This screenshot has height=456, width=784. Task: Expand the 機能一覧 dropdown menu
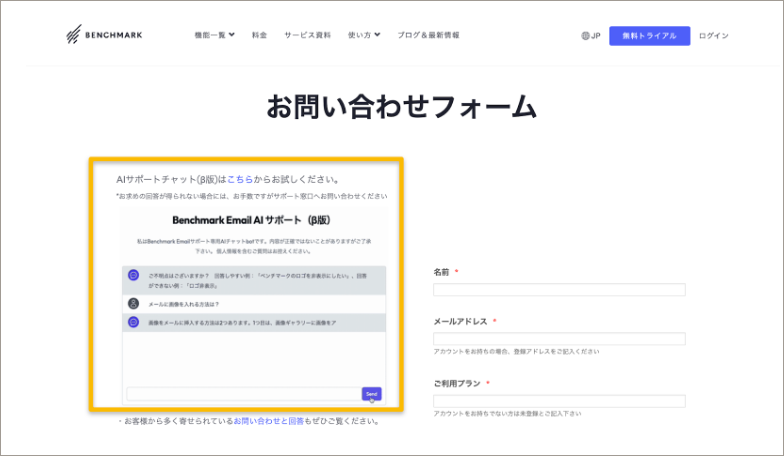coord(214,35)
